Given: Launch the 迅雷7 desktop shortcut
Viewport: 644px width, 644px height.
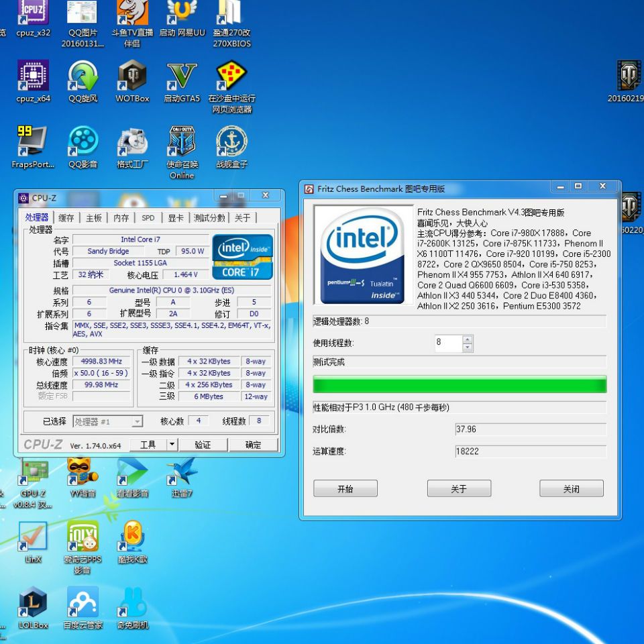Looking at the screenshot, I should tap(182, 472).
